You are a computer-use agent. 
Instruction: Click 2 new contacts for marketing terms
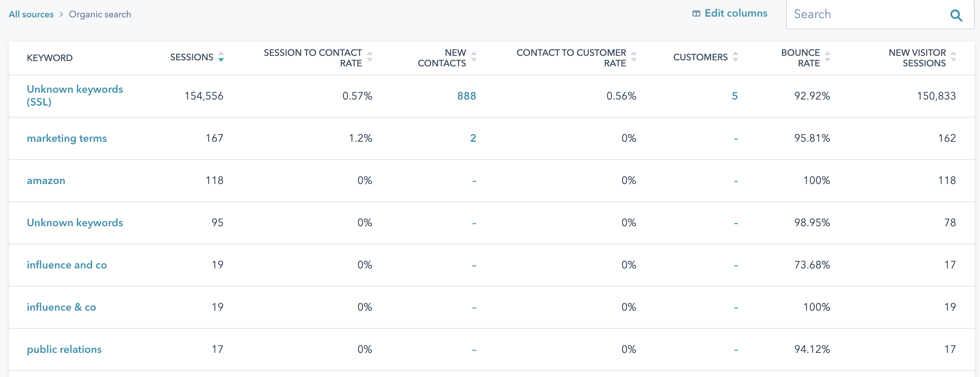473,138
